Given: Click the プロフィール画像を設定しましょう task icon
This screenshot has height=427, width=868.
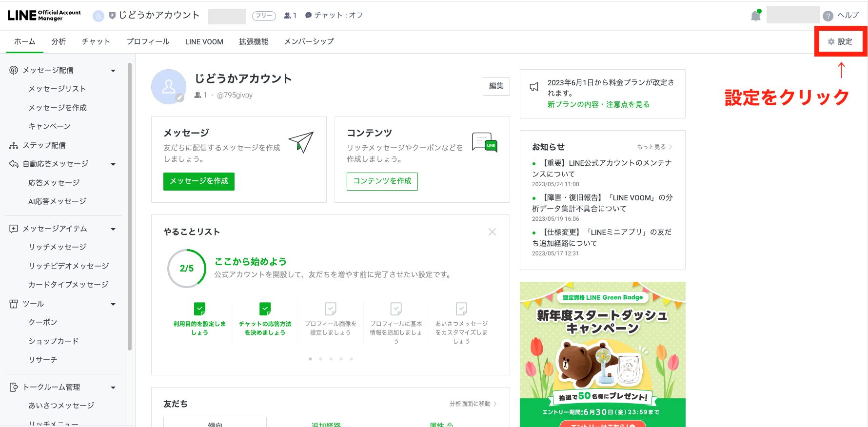Looking at the screenshot, I should 331,309.
